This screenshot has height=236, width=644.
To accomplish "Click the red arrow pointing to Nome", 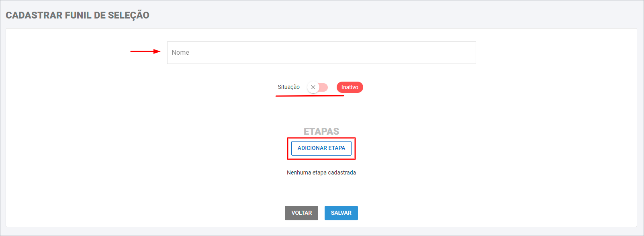I will pyautogui.click(x=145, y=51).
